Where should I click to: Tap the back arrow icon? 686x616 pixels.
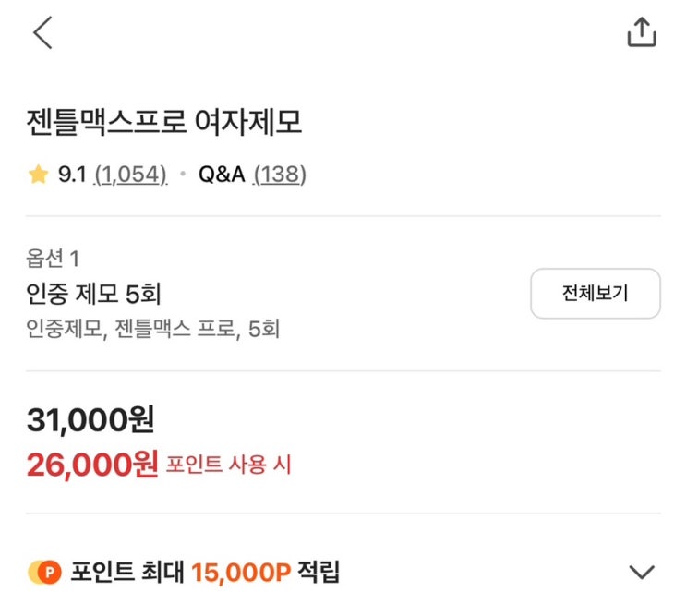42,32
